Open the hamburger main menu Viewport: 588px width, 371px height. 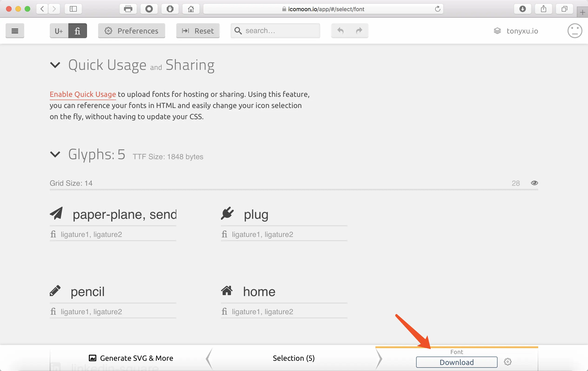pyautogui.click(x=15, y=31)
